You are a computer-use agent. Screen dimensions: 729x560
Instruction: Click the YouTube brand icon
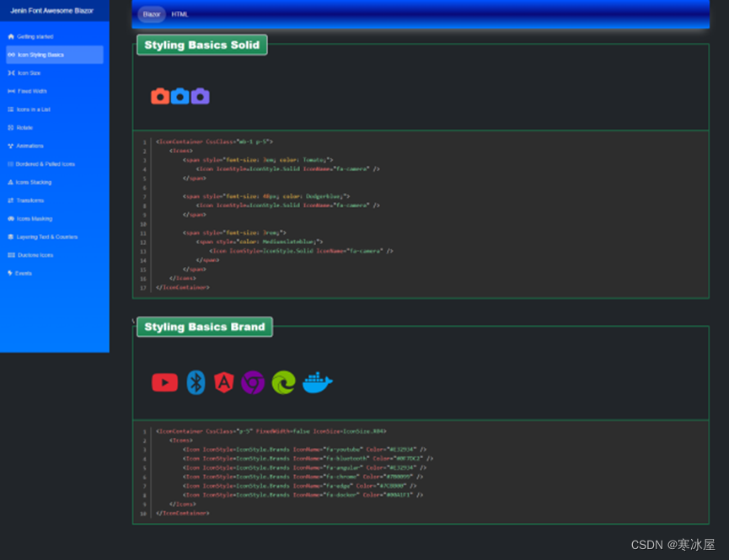pos(165,382)
